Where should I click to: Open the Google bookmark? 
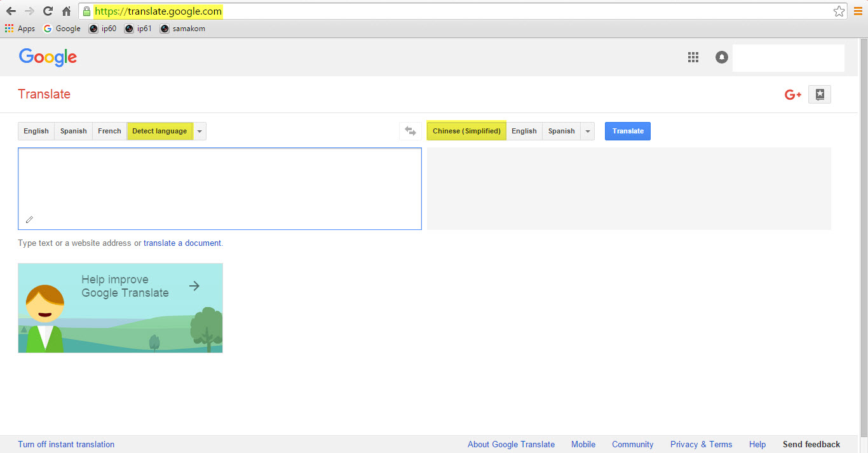point(62,29)
